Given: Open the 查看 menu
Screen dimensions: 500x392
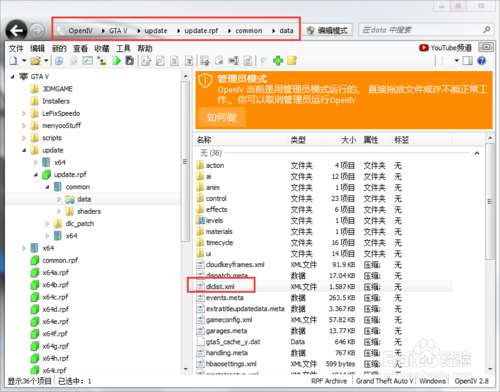Looking at the screenshot, I should coord(80,48).
